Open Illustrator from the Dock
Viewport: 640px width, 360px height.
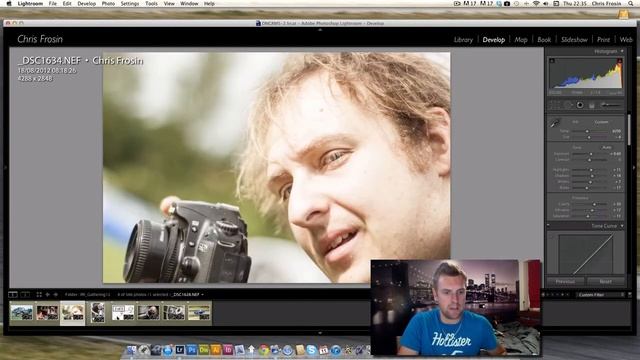215,350
